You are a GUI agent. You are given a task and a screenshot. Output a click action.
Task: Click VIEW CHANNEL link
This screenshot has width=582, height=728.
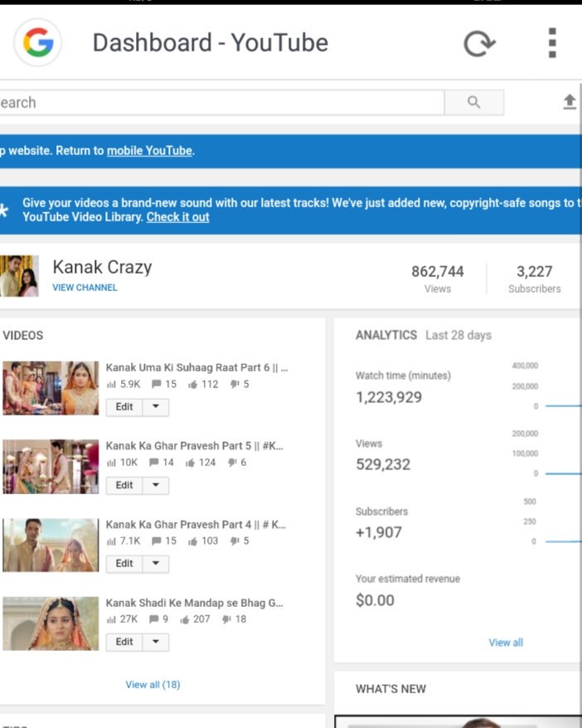pos(85,288)
